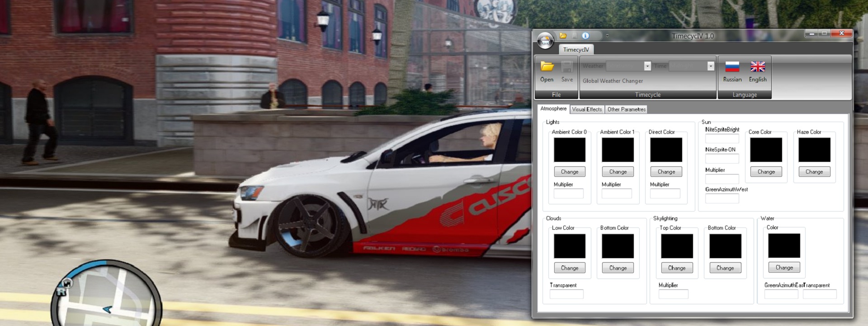Click the Sun Multiplier input field
868x326 pixels.
pos(722,179)
